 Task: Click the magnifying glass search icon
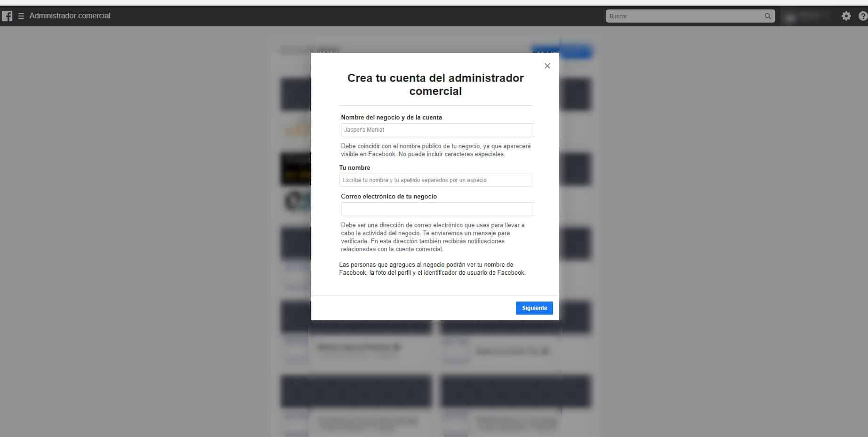click(768, 16)
